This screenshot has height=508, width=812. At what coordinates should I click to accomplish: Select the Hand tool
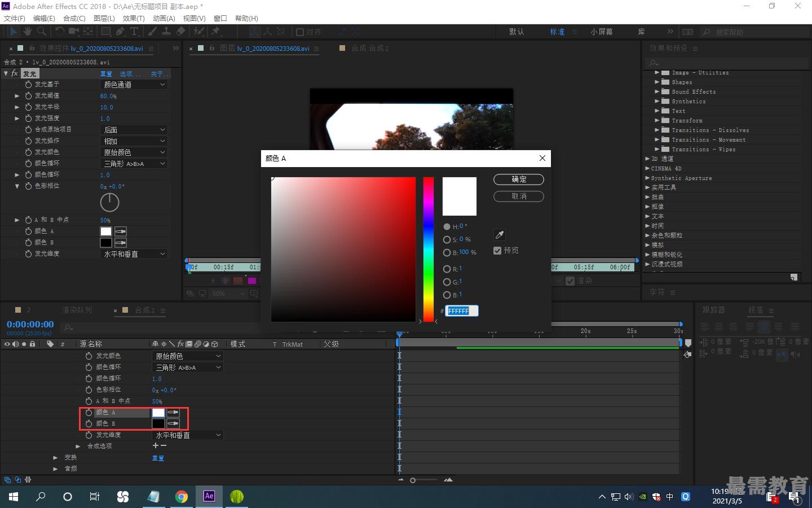click(28, 32)
